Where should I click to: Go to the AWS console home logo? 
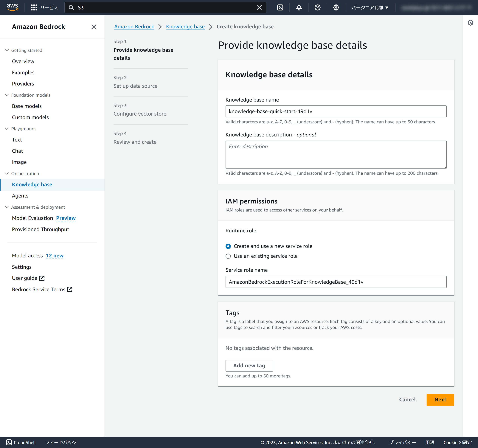click(x=13, y=7)
